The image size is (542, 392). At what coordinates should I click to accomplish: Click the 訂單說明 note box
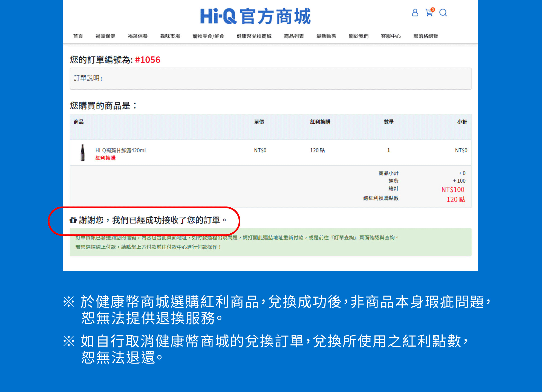[270, 79]
